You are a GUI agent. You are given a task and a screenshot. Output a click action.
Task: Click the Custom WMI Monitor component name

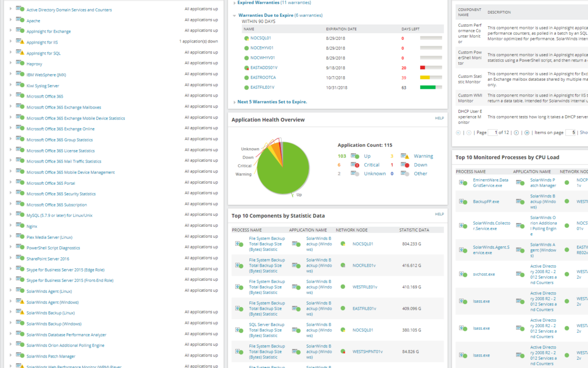(x=470, y=98)
